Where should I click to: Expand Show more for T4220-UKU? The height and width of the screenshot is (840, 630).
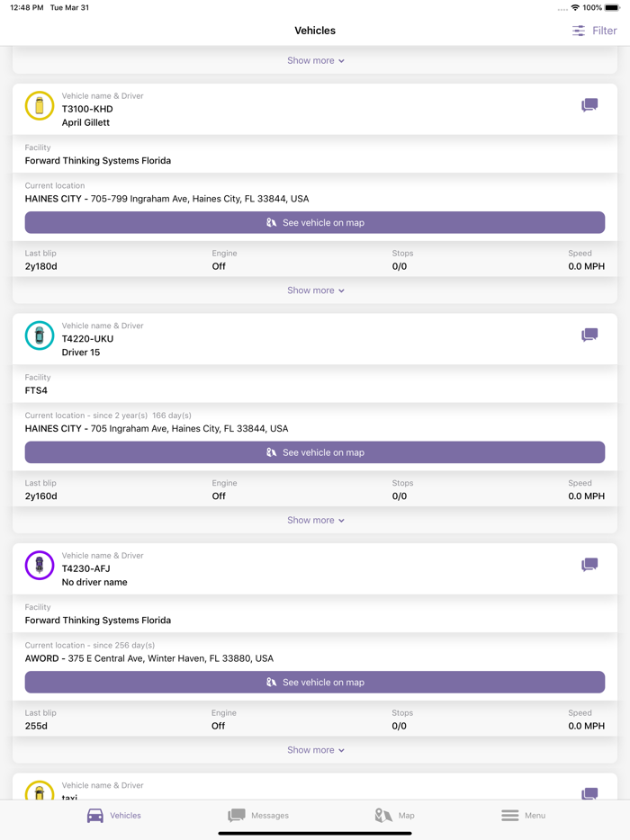315,519
